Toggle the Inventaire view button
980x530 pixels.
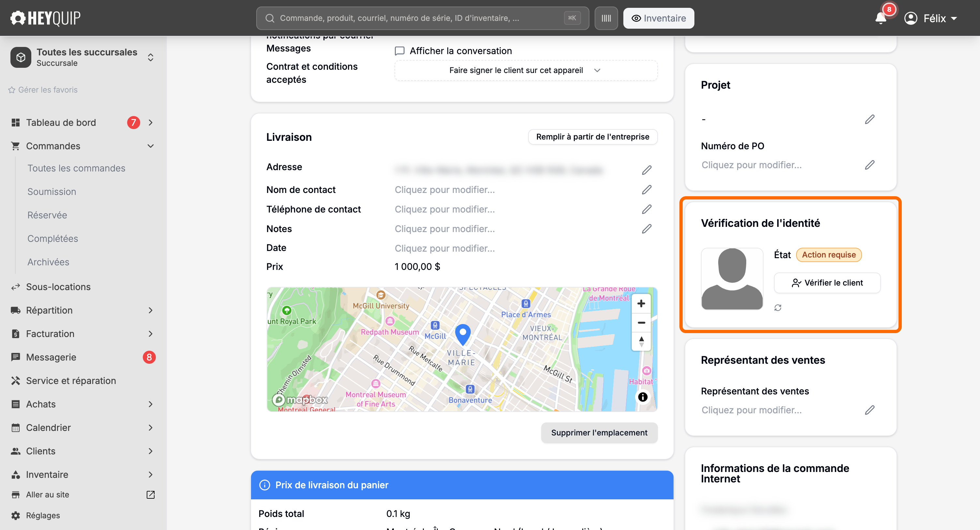pyautogui.click(x=659, y=18)
